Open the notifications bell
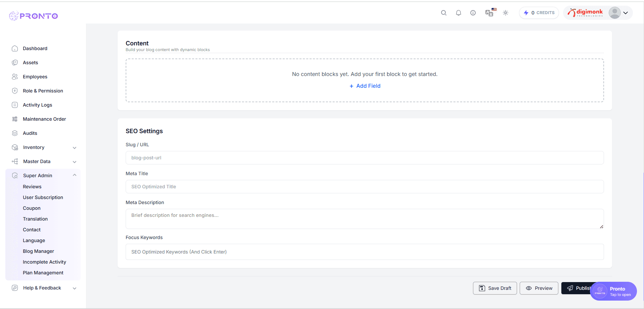The image size is (644, 309). tap(458, 12)
